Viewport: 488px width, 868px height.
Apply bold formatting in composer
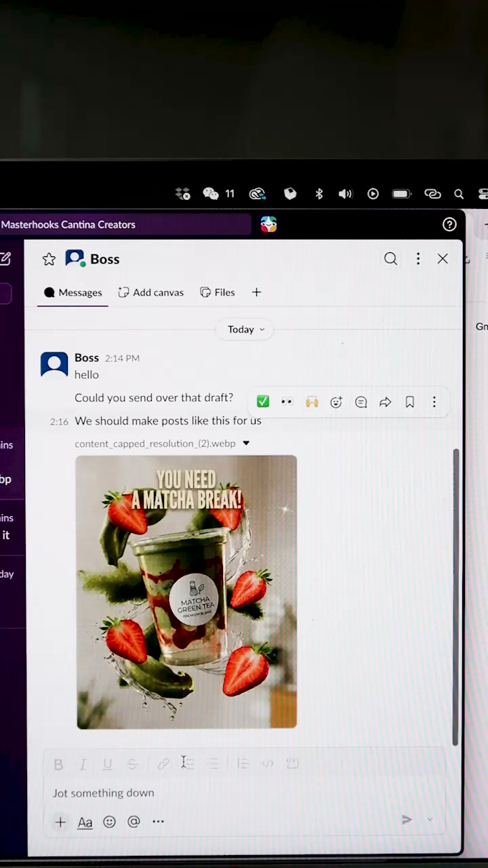[x=58, y=764]
